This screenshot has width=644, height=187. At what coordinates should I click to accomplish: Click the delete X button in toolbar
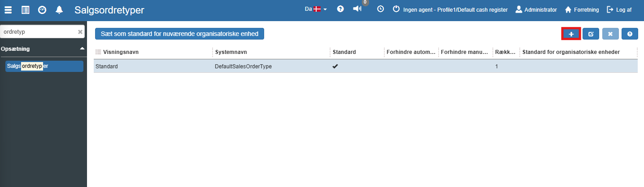coord(610,34)
